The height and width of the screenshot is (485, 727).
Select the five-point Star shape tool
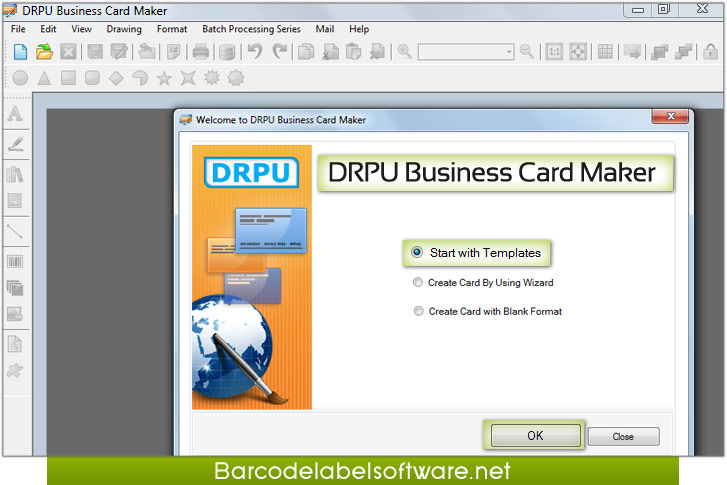click(x=164, y=78)
